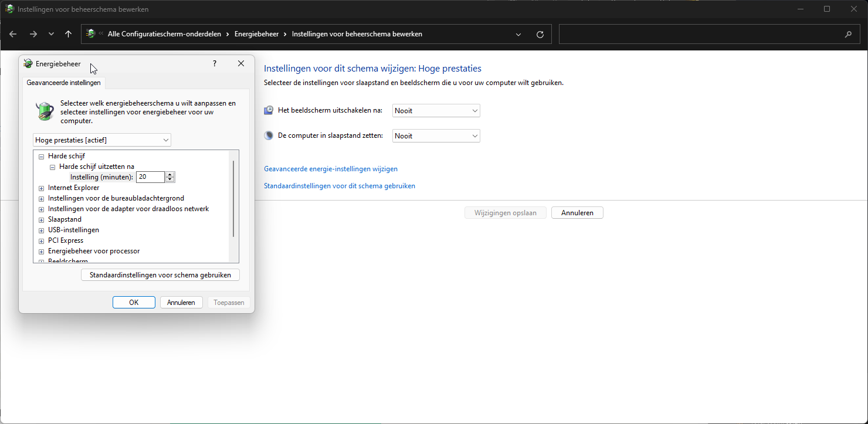Expand the USB-instellingen node
This screenshot has width=868, height=424.
tap(41, 230)
